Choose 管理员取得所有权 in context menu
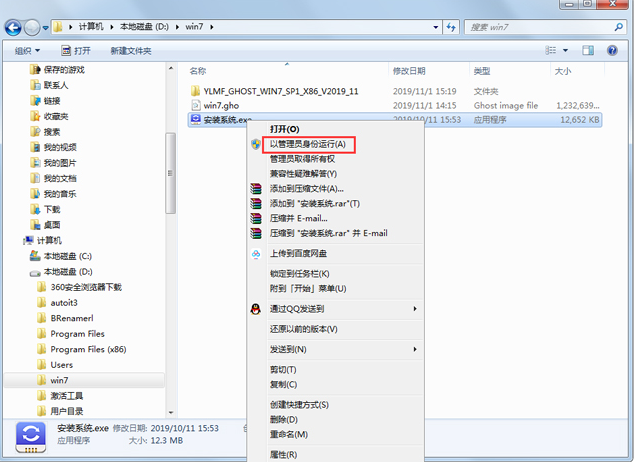Screen dimensions: 636x462 click(302, 159)
